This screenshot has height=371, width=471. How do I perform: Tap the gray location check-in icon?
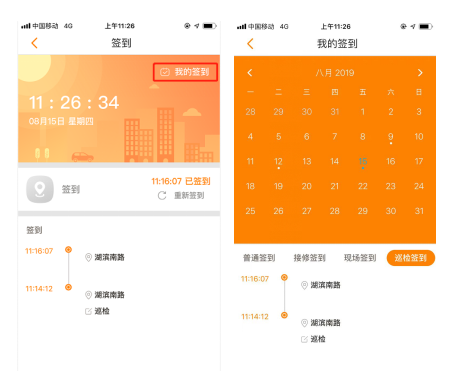point(40,189)
